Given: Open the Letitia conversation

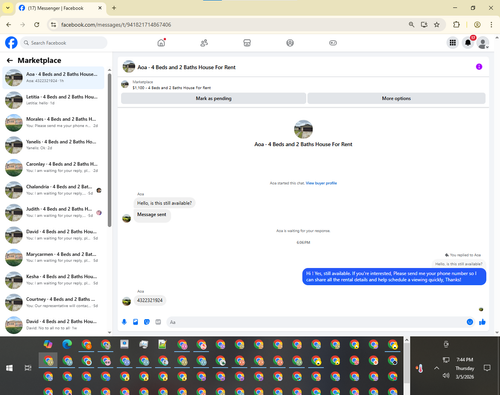Looking at the screenshot, I should click(x=53, y=100).
